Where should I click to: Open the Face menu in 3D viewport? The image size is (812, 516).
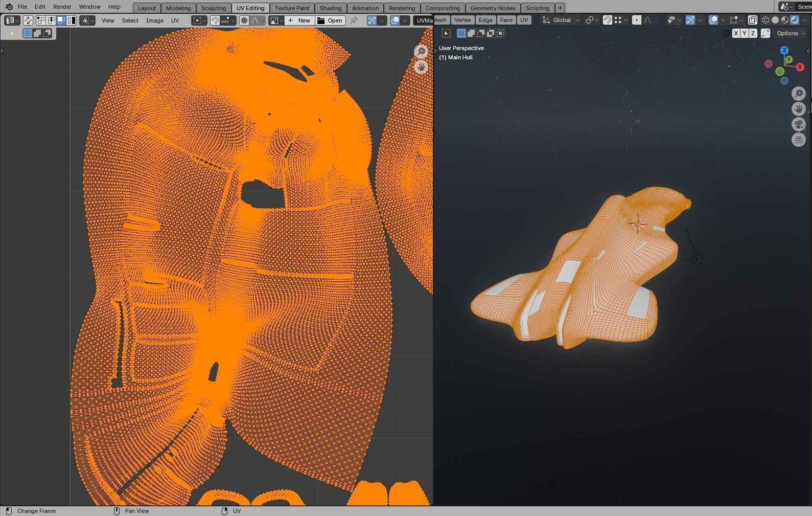pos(506,20)
